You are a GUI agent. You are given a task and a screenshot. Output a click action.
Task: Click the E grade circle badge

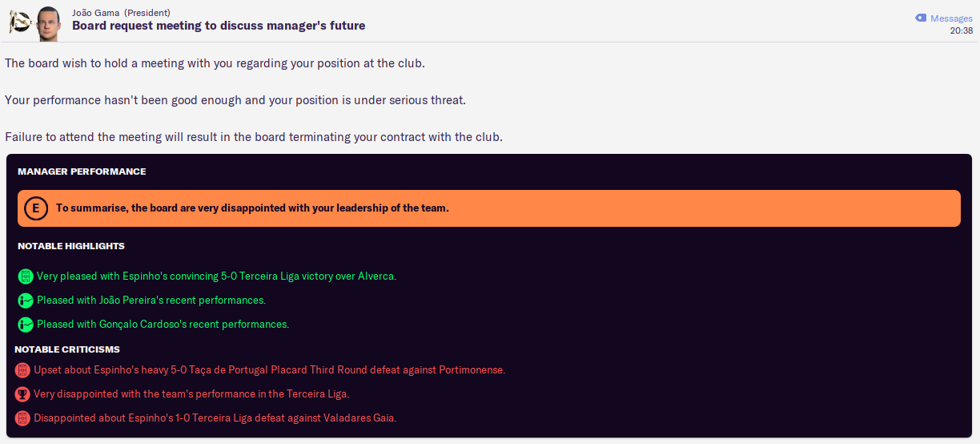click(x=35, y=208)
